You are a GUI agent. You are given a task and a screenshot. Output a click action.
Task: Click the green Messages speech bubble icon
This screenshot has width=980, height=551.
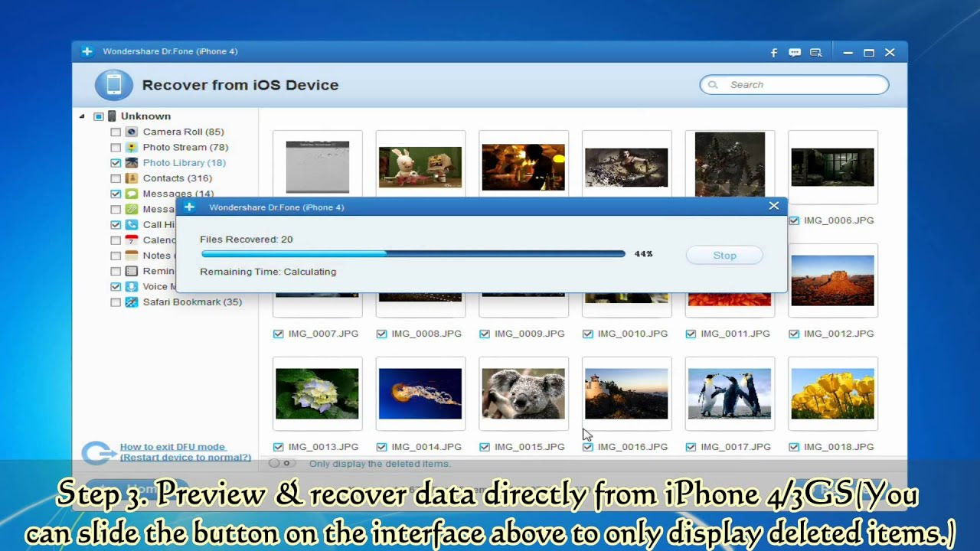132,194
